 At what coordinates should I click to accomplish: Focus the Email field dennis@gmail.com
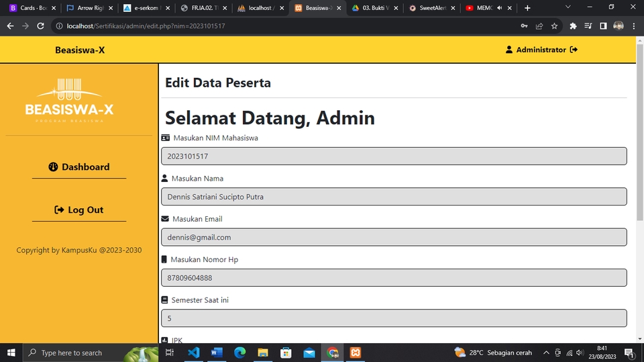[x=394, y=237]
